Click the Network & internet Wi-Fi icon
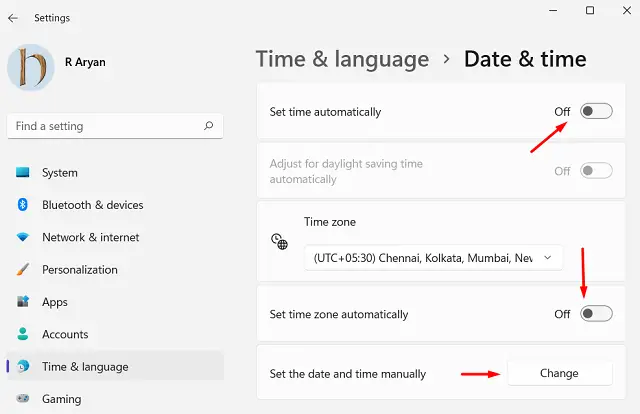The height and width of the screenshot is (414, 640). (x=23, y=237)
